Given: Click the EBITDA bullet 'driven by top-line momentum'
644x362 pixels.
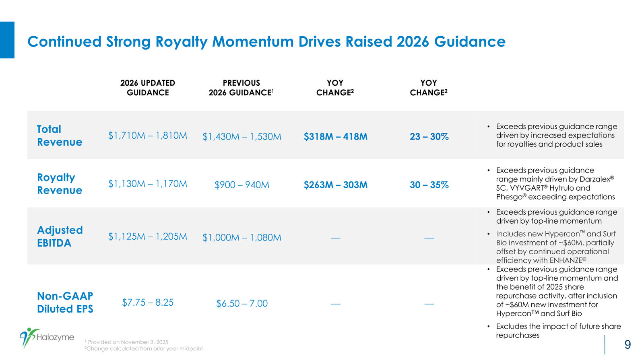Looking at the screenshot, I should [x=552, y=217].
